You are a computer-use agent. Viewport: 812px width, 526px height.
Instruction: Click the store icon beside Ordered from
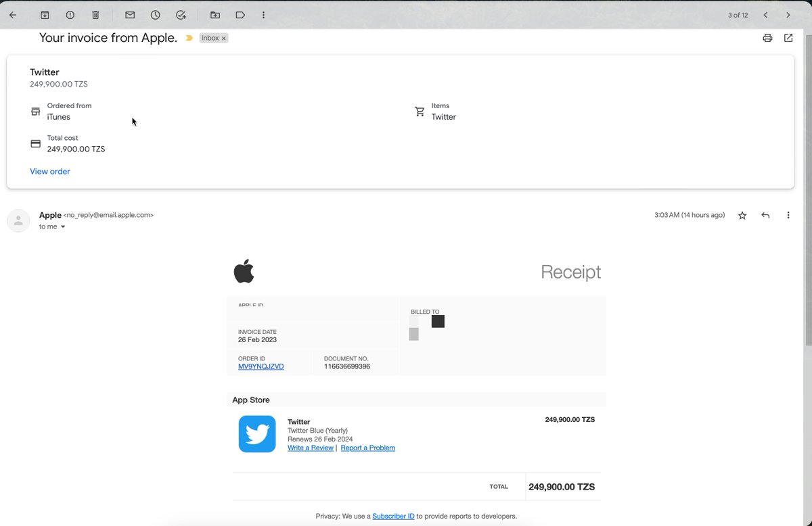click(36, 112)
